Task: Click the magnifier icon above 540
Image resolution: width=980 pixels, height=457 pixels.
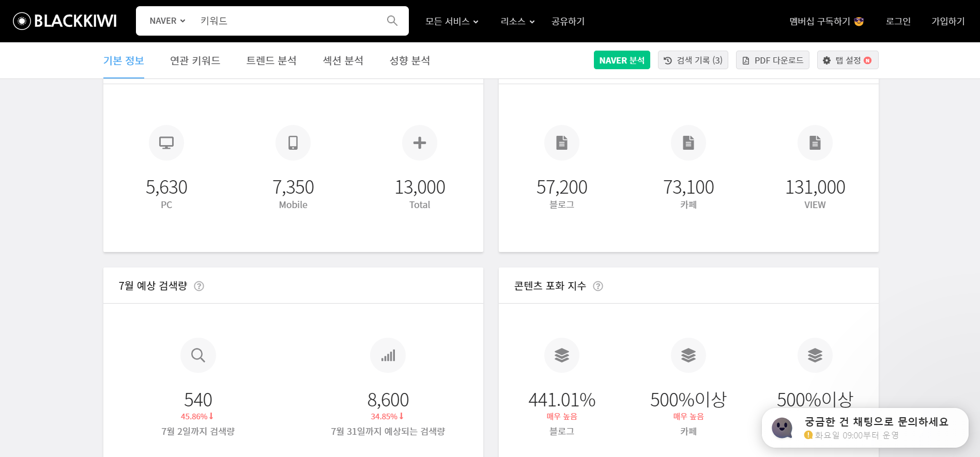Action: 198,355
